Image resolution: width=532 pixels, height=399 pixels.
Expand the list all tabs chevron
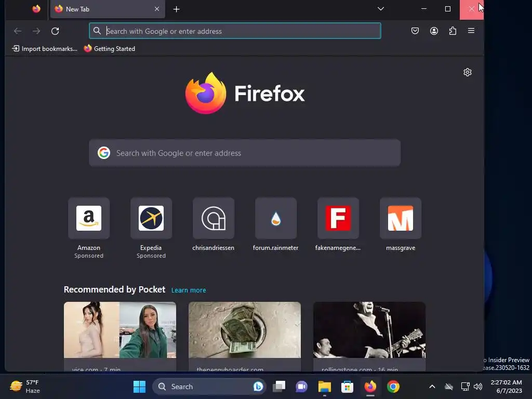coord(381,9)
